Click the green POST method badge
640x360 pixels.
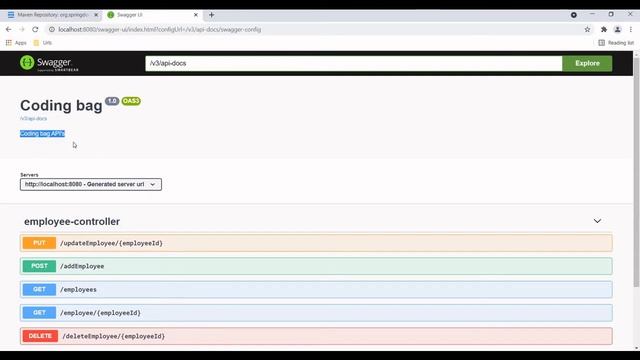tap(39, 266)
